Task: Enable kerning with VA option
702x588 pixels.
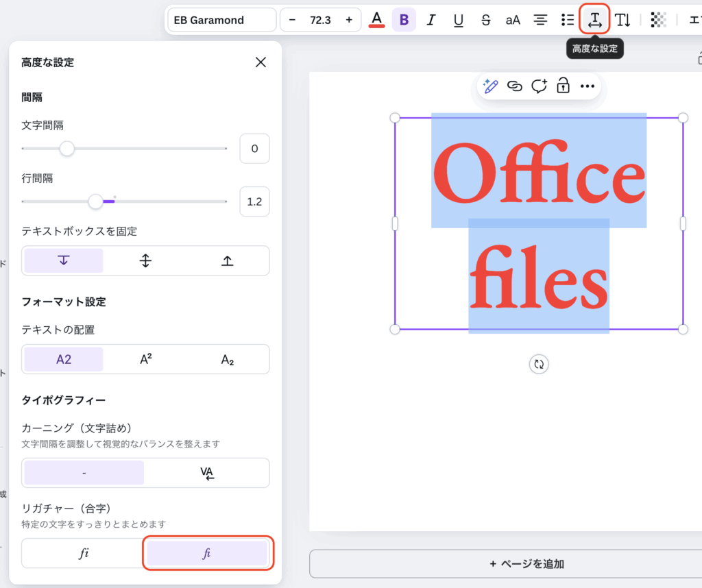Action: (207, 473)
